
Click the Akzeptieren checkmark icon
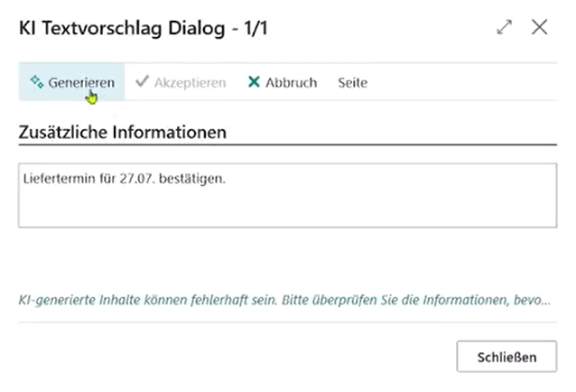pos(142,81)
